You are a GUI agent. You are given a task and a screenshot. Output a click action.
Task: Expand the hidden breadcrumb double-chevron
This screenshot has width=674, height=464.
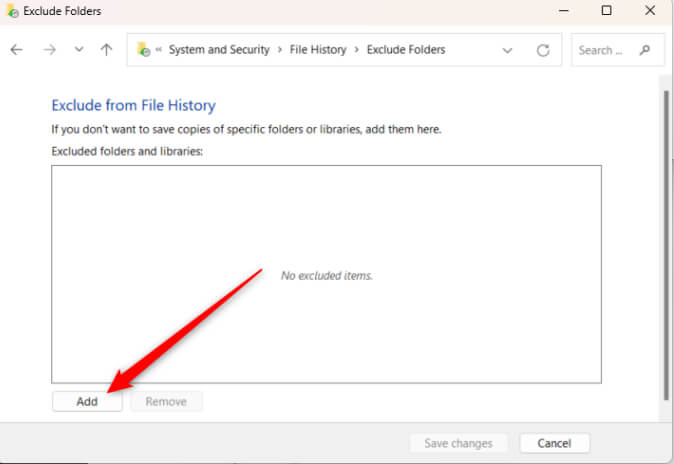point(159,49)
